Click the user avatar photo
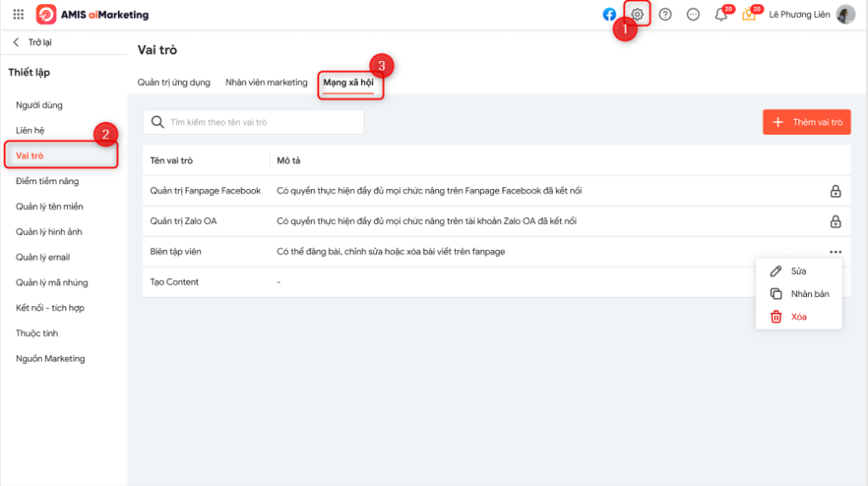868x486 pixels. pyautogui.click(x=845, y=14)
